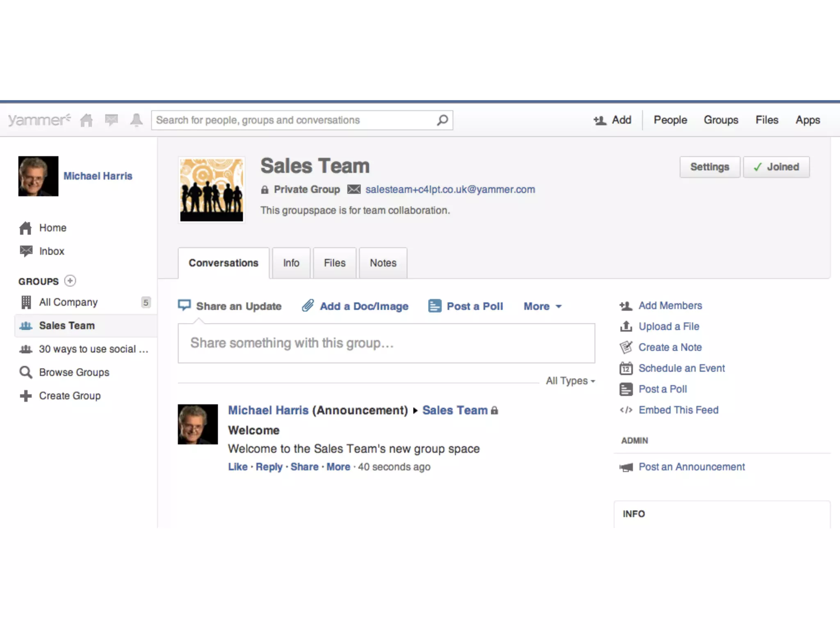Click Reply link under Welcome post

269,467
